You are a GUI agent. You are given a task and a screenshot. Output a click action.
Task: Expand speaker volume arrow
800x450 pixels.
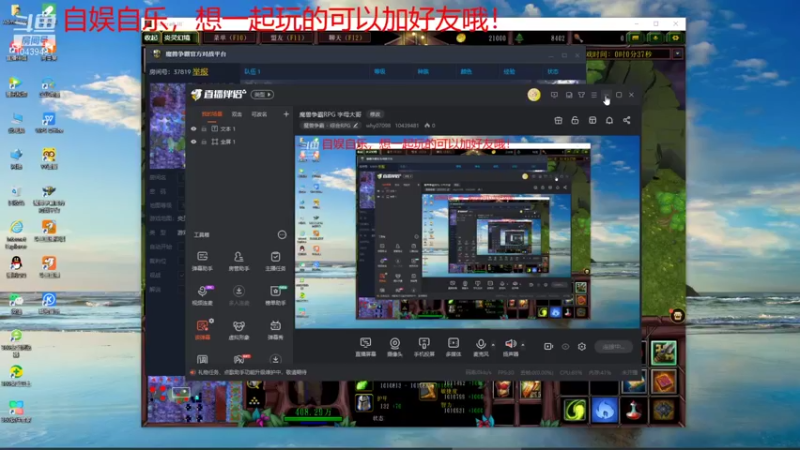pyautogui.click(x=522, y=345)
